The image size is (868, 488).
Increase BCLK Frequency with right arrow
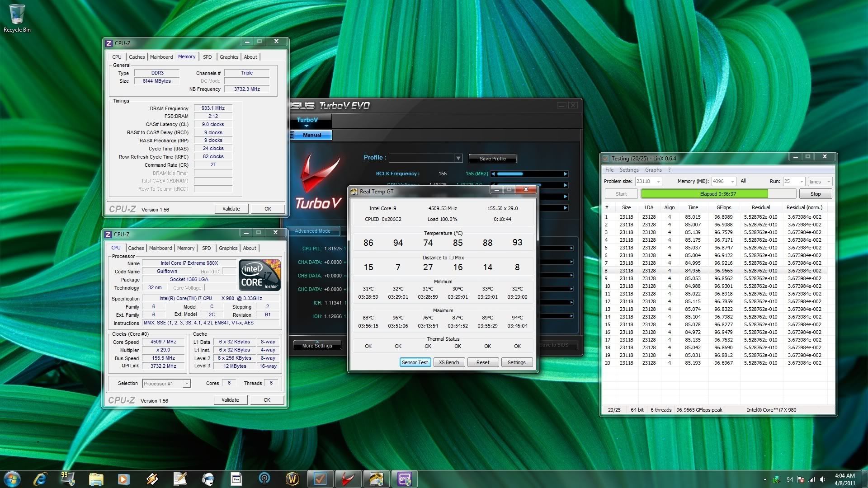click(x=565, y=174)
